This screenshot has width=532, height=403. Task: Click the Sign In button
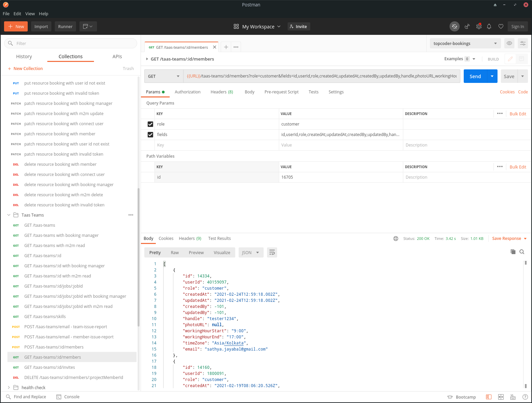point(517,26)
